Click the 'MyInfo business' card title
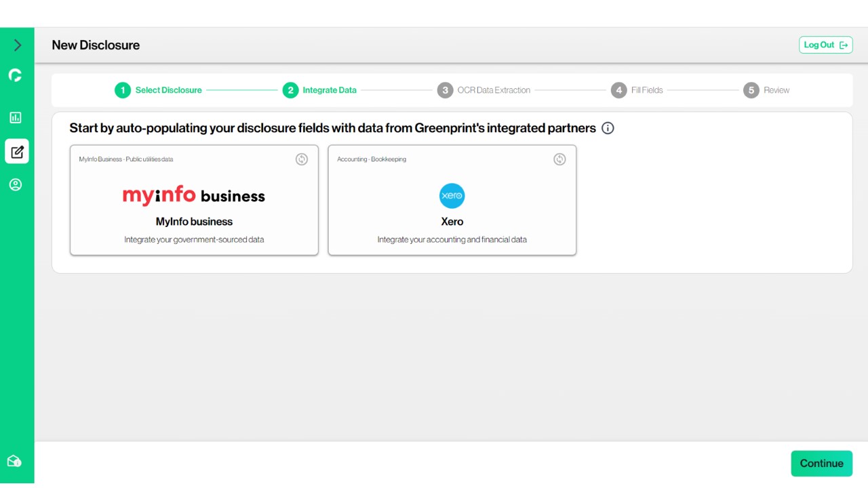 (x=194, y=222)
